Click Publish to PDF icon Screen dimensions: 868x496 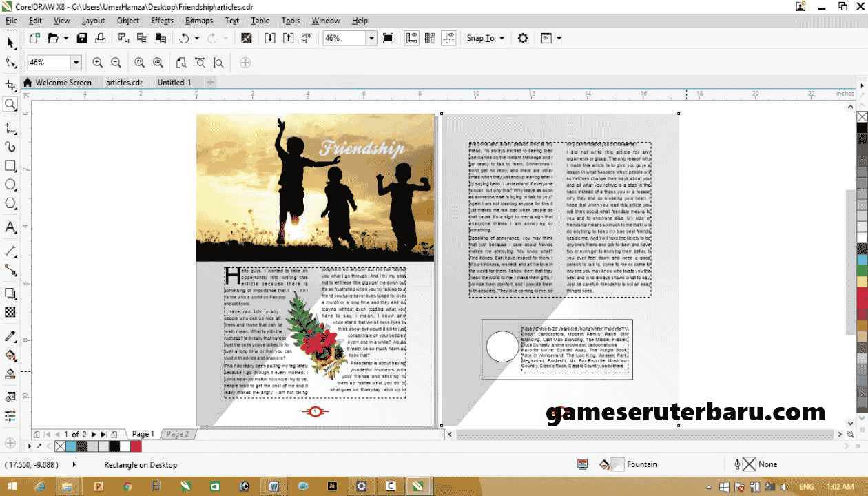[x=307, y=38]
